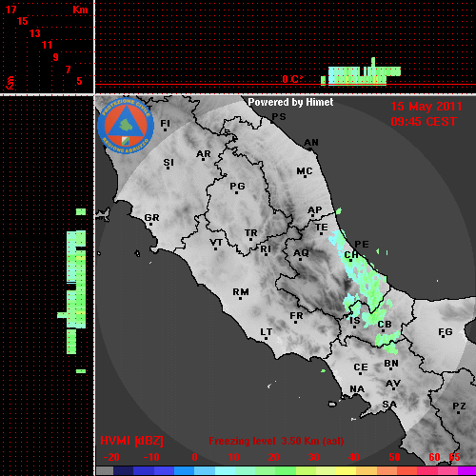Click the 'HVMI [dBZ]' legend title
Image resolution: width=476 pixels, height=476 pixels.
(x=131, y=441)
